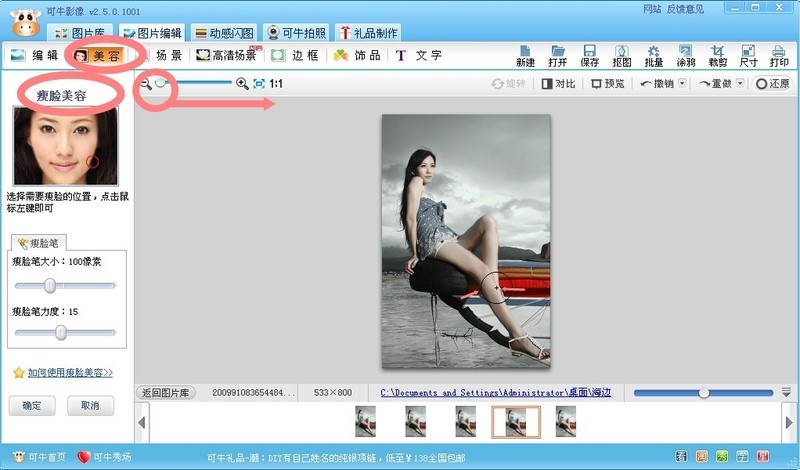Click the 撤销 undo button
This screenshot has height=470, width=800.
point(657,84)
